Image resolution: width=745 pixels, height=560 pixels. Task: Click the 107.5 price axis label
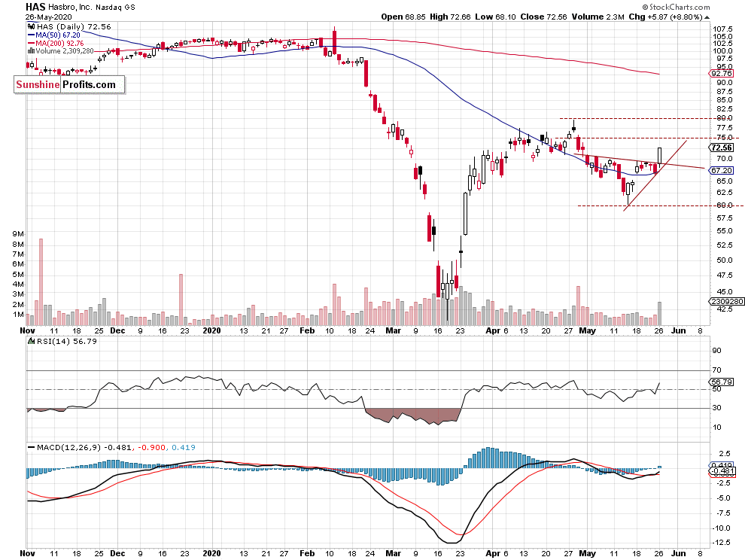point(722,29)
